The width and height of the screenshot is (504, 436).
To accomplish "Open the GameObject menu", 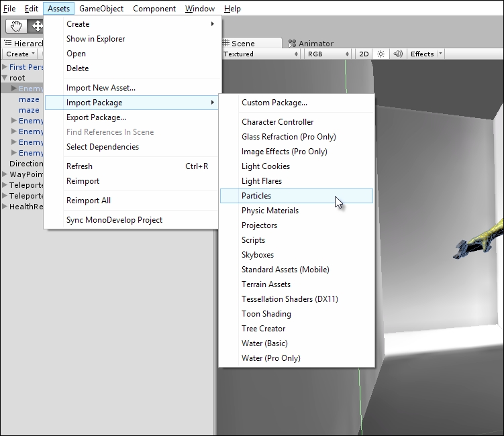I will [x=101, y=9].
